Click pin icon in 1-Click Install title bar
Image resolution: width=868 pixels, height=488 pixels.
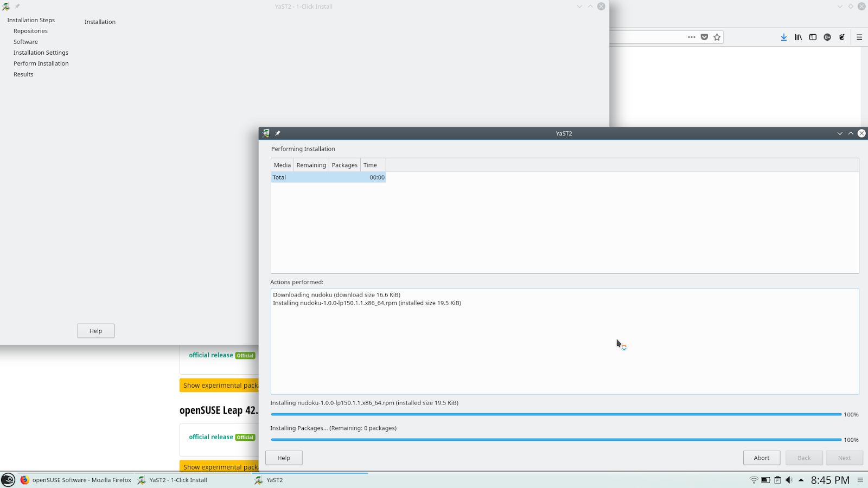click(17, 7)
